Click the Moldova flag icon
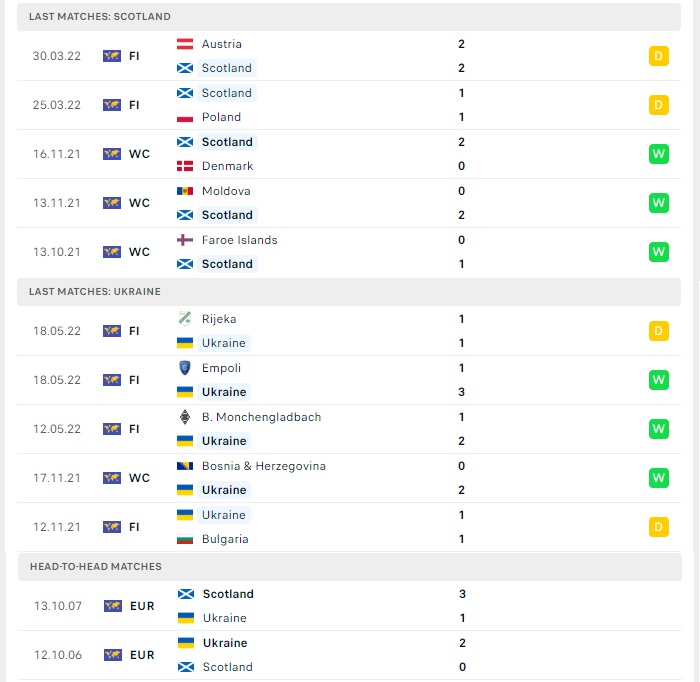Image resolution: width=700 pixels, height=682 pixels. click(185, 191)
